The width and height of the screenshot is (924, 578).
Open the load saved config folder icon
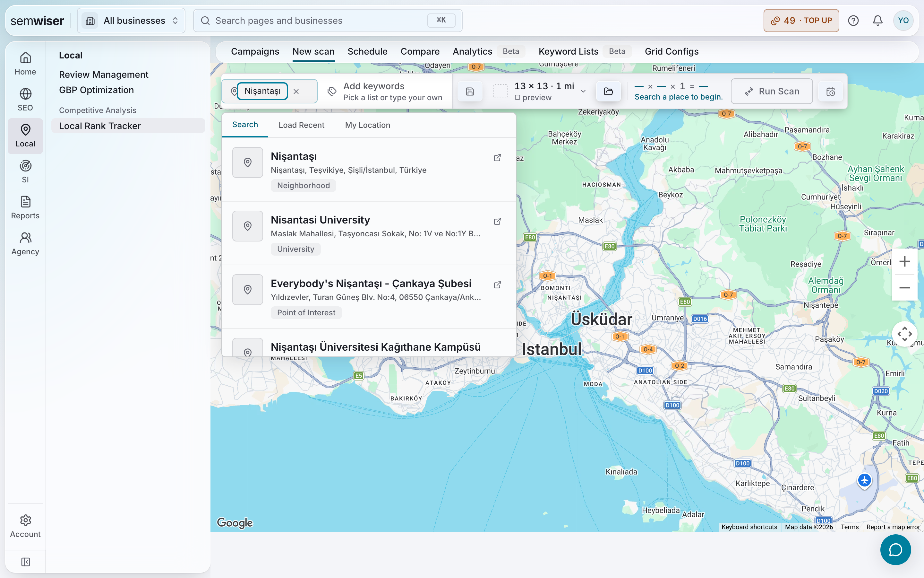608,92
